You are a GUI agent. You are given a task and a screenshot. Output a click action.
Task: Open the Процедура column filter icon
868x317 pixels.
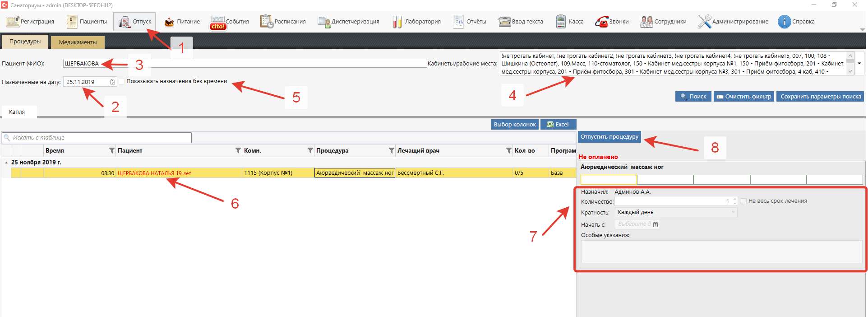pos(391,150)
